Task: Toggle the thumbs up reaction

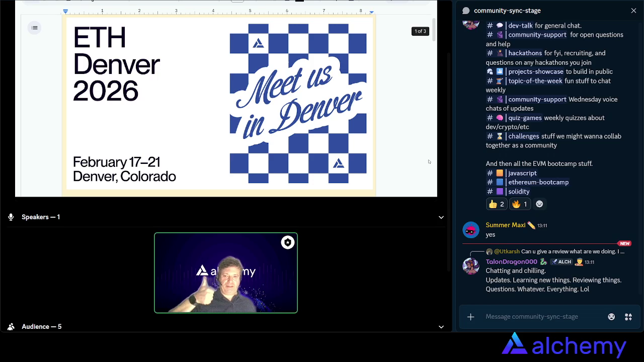Action: click(x=496, y=204)
